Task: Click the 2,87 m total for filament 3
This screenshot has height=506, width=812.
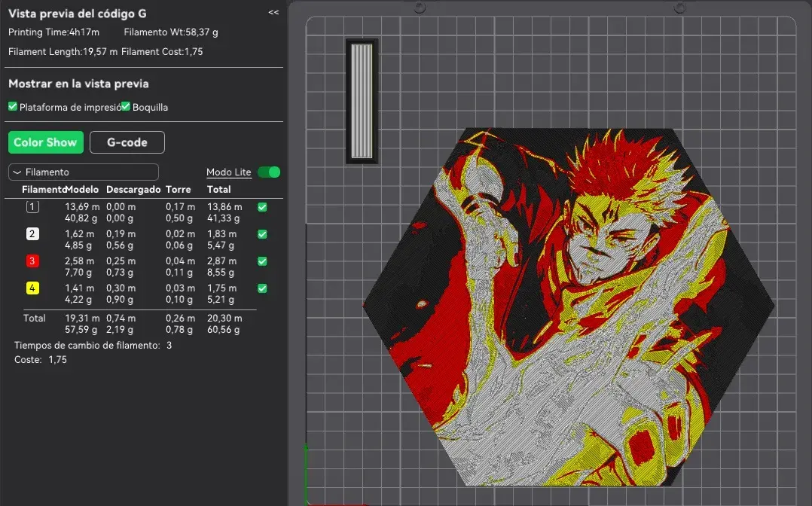Action: [x=221, y=261]
